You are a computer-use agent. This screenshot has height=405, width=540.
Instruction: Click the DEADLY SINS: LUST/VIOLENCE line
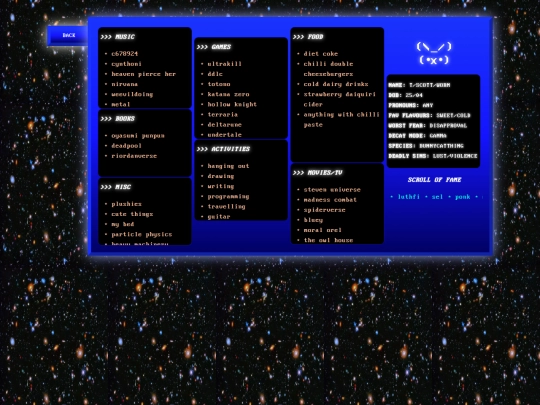coord(433,156)
